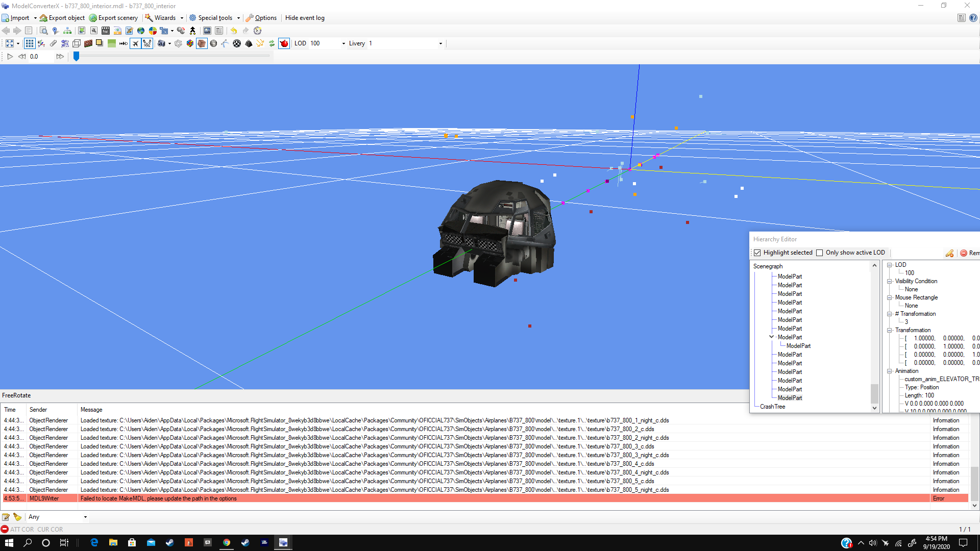The width and height of the screenshot is (980, 551).
Task: Click the film clapperboard icon
Action: coord(106,31)
